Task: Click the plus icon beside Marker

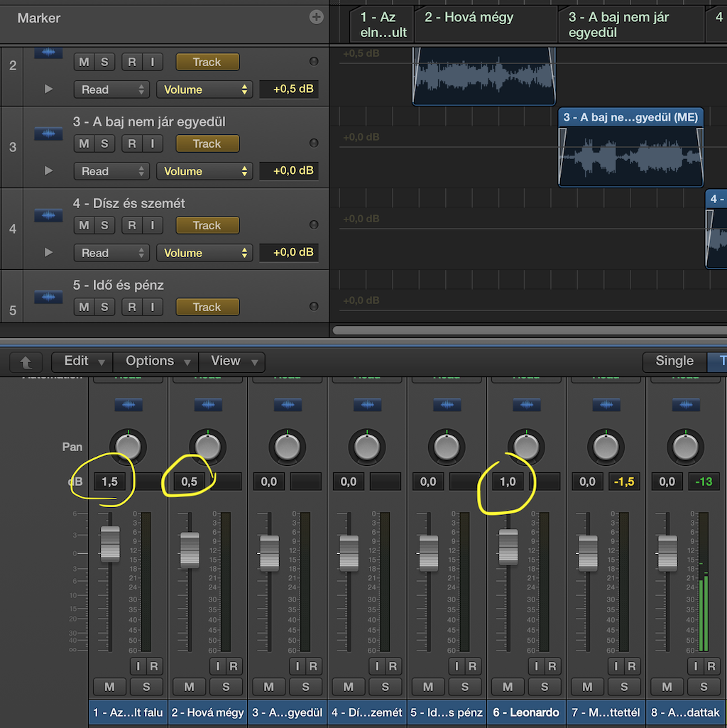Action: [317, 17]
